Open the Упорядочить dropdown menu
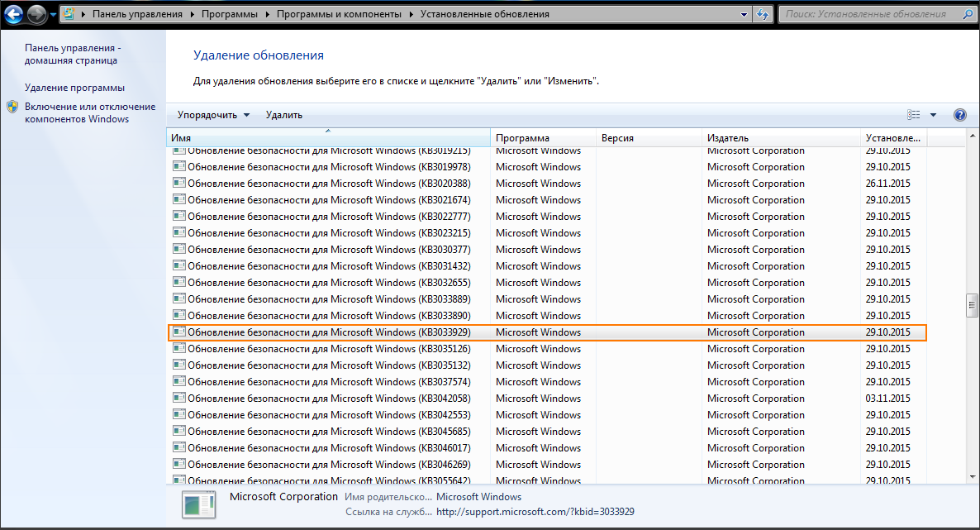 [213, 115]
